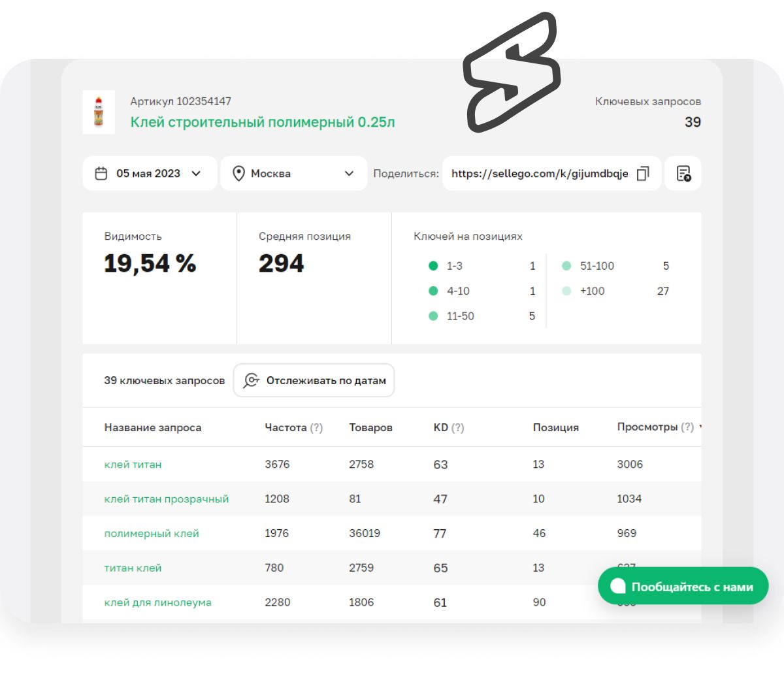Click the product title Клей строительный полимерный

[262, 122]
